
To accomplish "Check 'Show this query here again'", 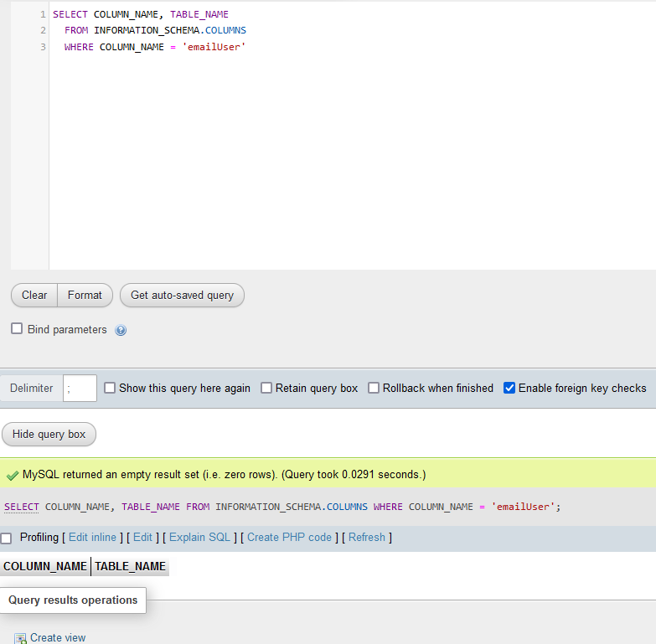I will click(x=110, y=388).
